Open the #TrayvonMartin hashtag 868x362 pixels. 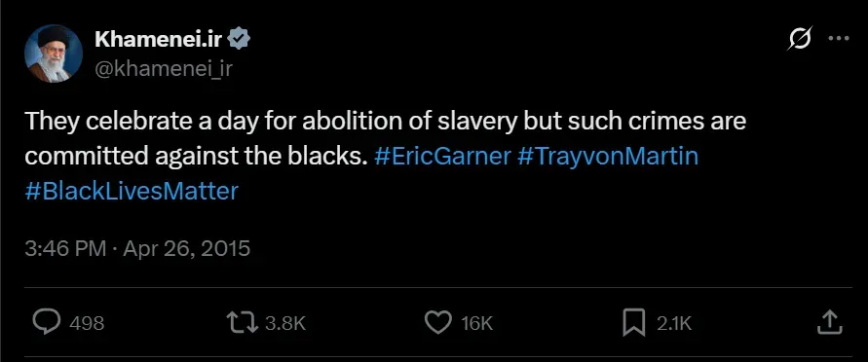[608, 157]
